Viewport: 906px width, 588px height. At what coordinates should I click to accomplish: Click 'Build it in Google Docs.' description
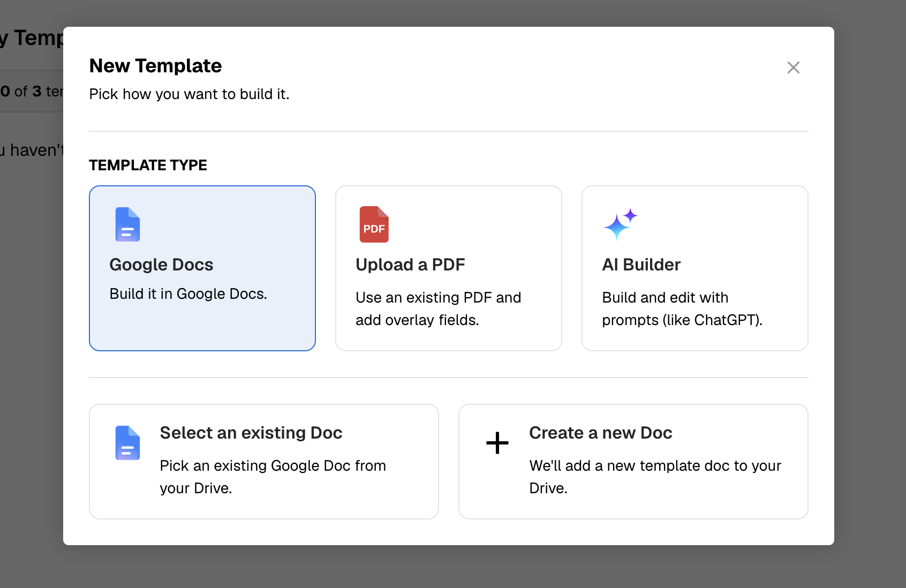tap(188, 294)
